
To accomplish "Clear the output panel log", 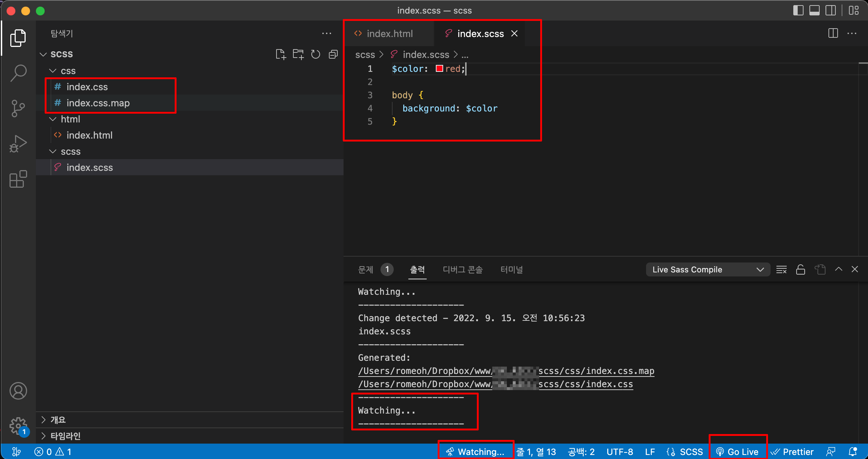I will click(x=781, y=270).
